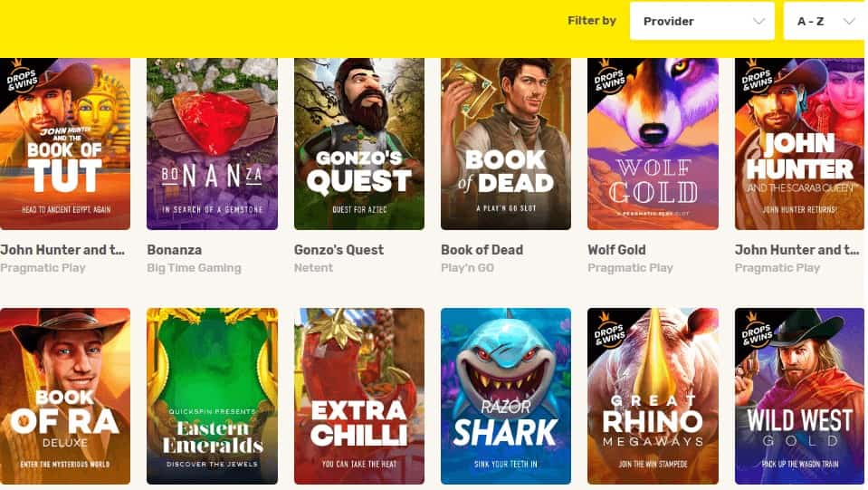This screenshot has height=490, width=868.
Task: Expand the A - Z sort dropdown
Action: [x=822, y=21]
